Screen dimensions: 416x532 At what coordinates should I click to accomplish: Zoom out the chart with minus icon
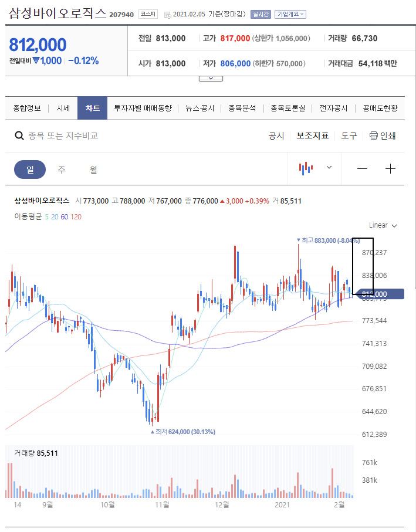[362, 168]
